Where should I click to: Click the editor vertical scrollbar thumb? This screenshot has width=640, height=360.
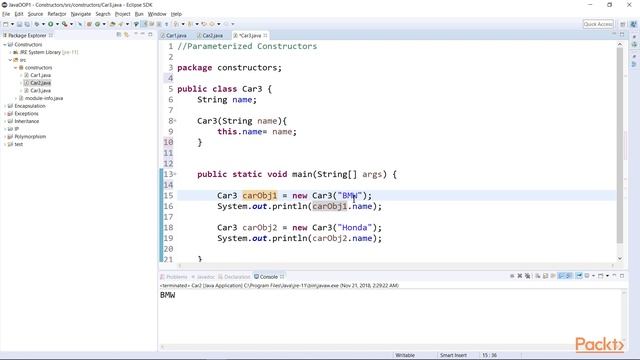coord(620,145)
